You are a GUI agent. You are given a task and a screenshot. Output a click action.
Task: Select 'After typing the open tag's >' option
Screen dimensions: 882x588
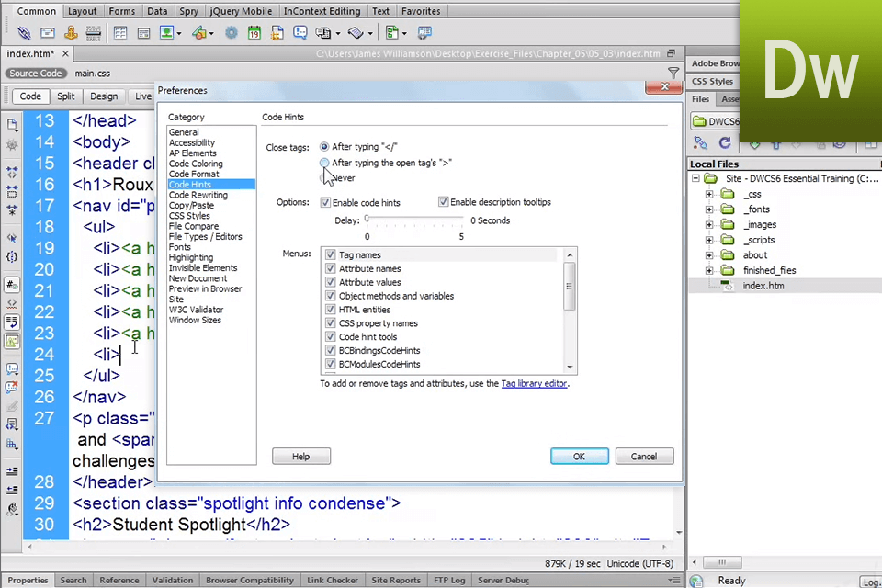[324, 163]
